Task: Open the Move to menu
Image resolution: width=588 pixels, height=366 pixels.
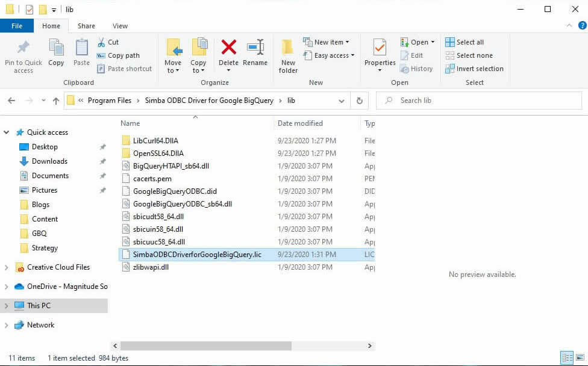Action: coord(173,55)
